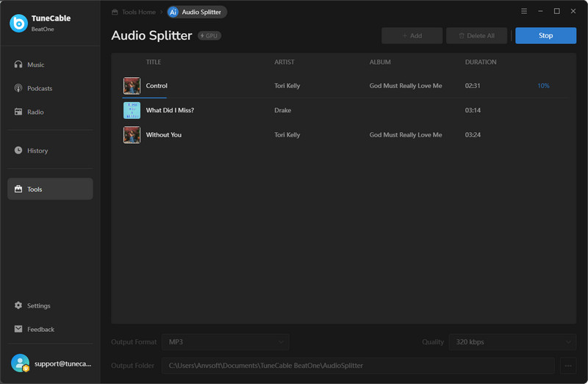The image size is (588, 384).
Task: Open the Podcasts label in sidebar
Action: [40, 88]
